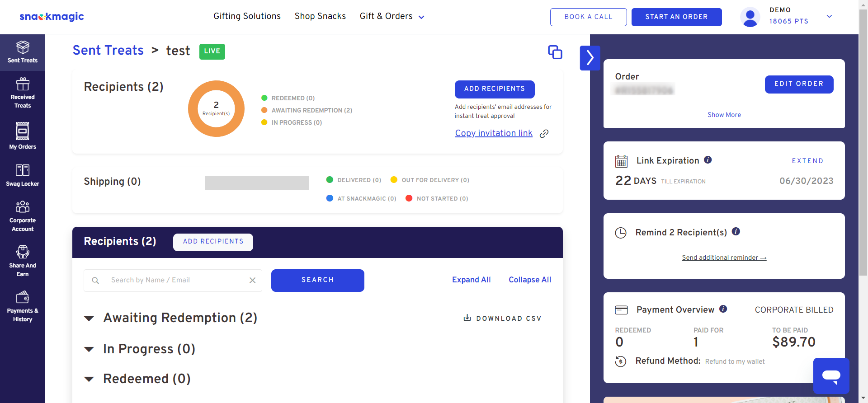Click Show More in Order card

pyautogui.click(x=724, y=115)
